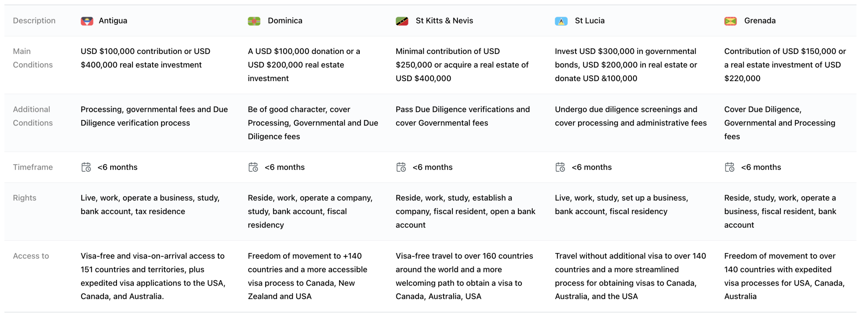Click the Main Conditions row label
868x325 pixels.
click(33, 58)
